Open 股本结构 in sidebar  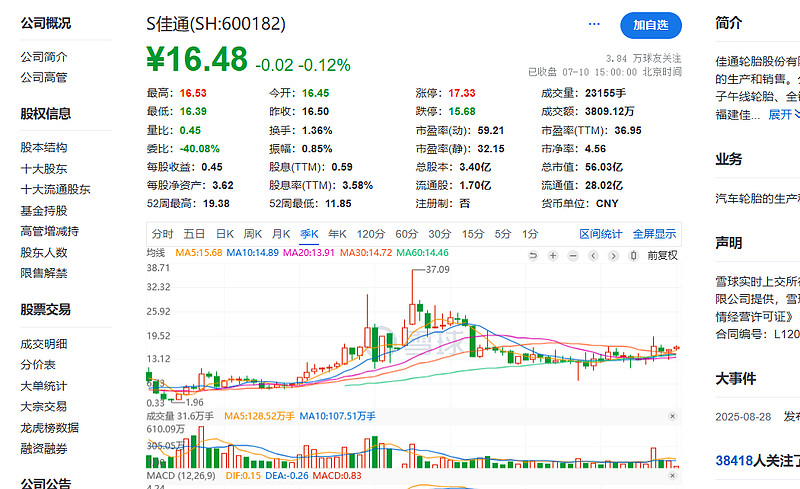pyautogui.click(x=44, y=148)
